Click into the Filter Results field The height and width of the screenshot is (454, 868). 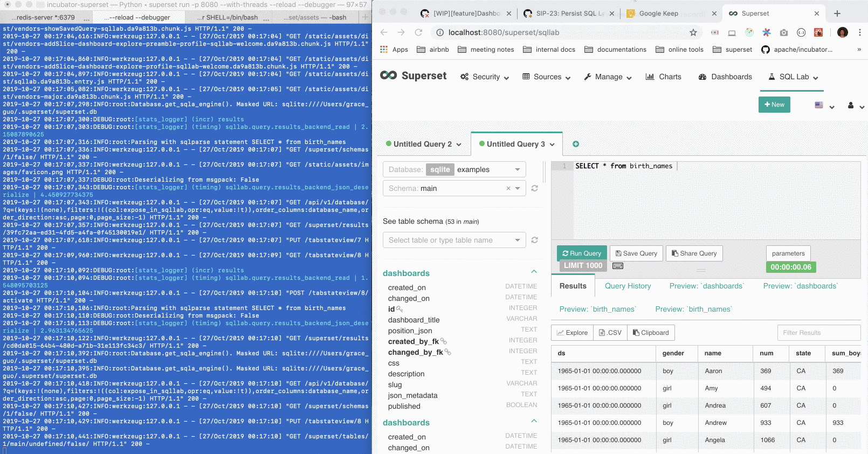click(x=818, y=333)
